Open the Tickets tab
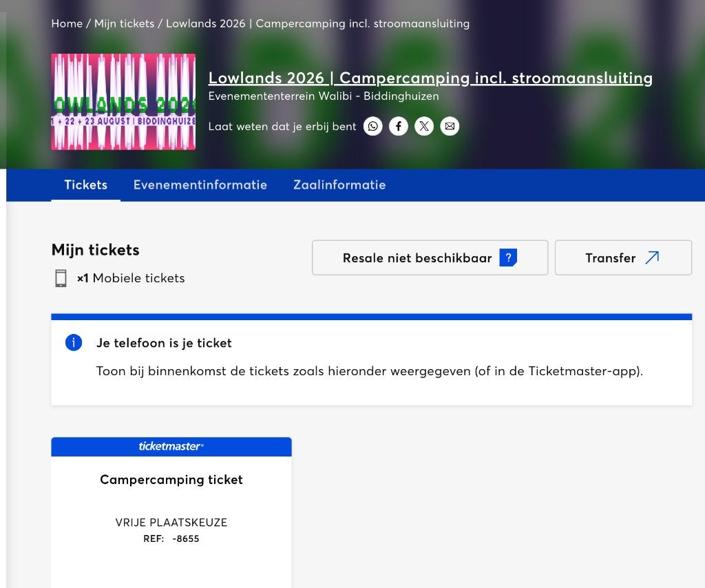705x588 pixels. (86, 185)
